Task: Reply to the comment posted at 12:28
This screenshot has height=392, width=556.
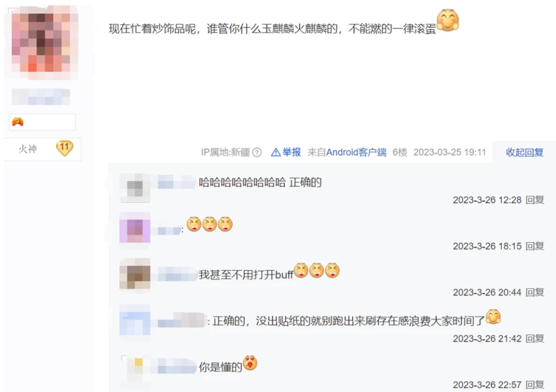Action: coord(535,200)
